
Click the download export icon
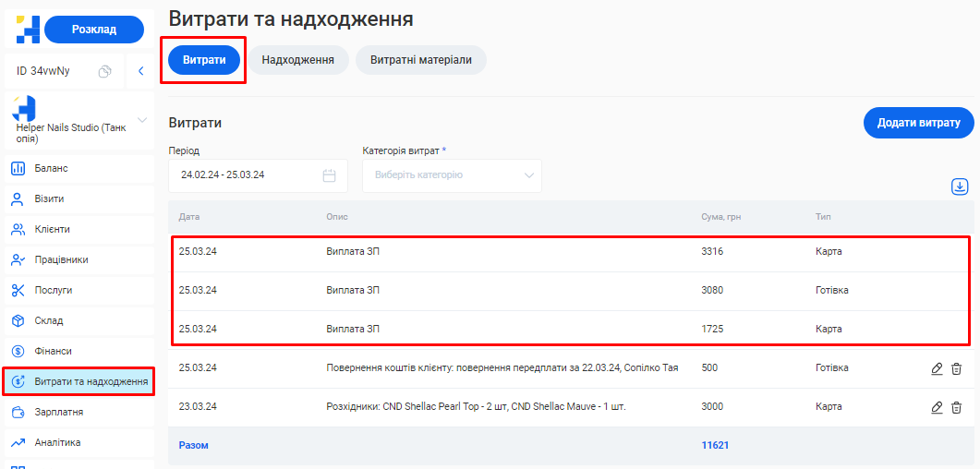click(960, 187)
